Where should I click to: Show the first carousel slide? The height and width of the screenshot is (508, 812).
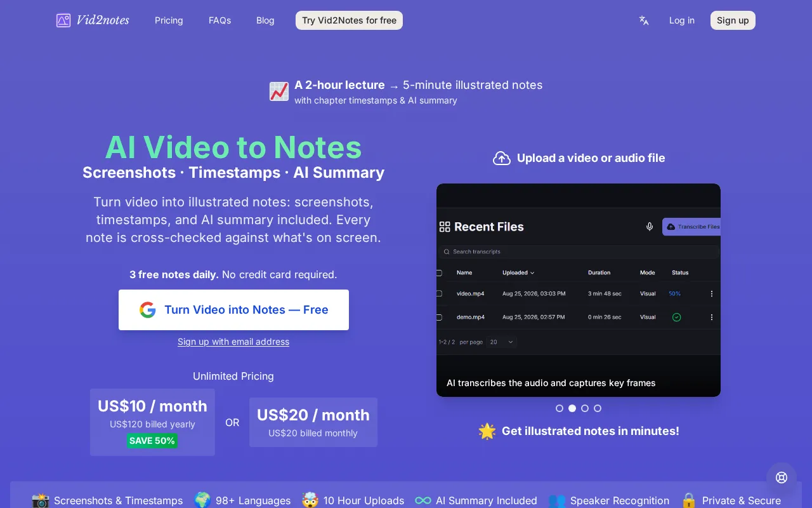tap(560, 408)
